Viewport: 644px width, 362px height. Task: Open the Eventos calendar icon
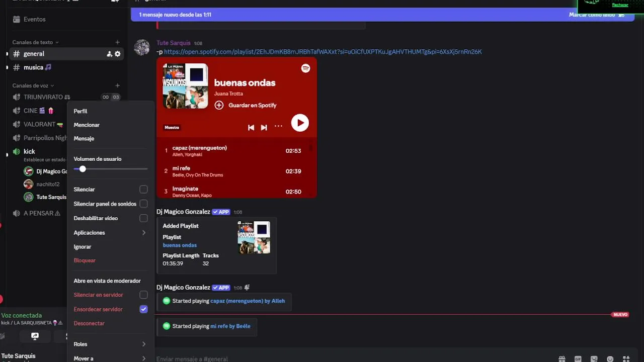(x=17, y=19)
